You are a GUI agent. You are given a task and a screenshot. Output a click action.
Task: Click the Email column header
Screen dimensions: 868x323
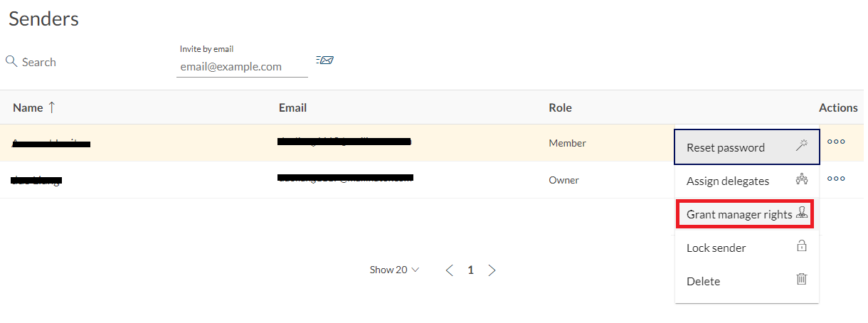coord(292,107)
